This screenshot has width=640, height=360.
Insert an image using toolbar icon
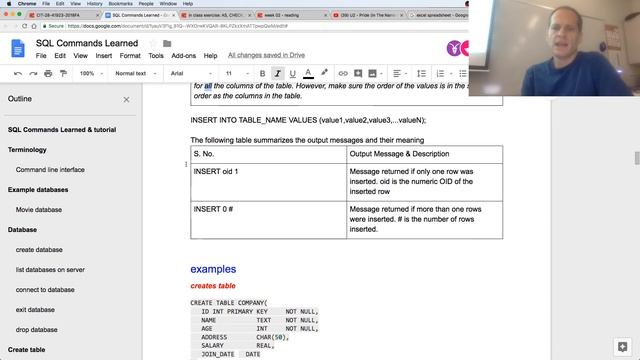click(372, 73)
